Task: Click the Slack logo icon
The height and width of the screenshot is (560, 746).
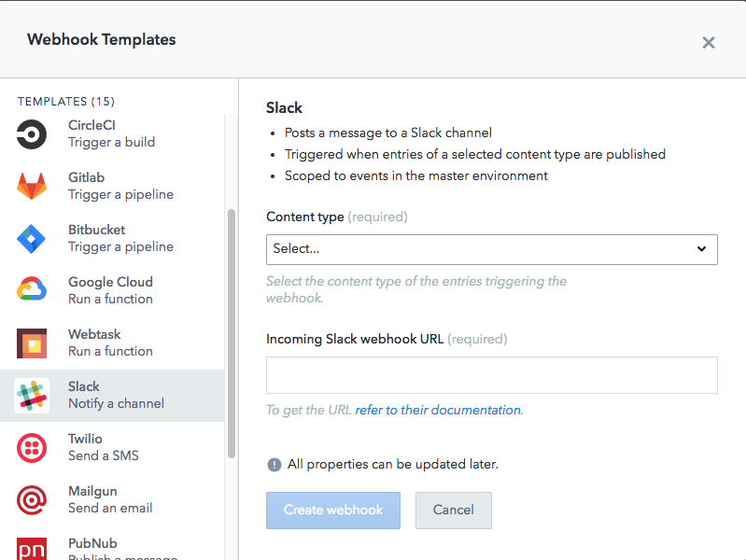Action: pos(32,396)
